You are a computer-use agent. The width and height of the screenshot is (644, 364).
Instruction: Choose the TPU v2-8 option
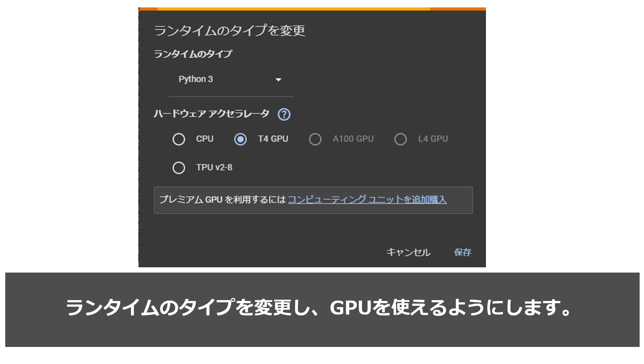point(179,168)
